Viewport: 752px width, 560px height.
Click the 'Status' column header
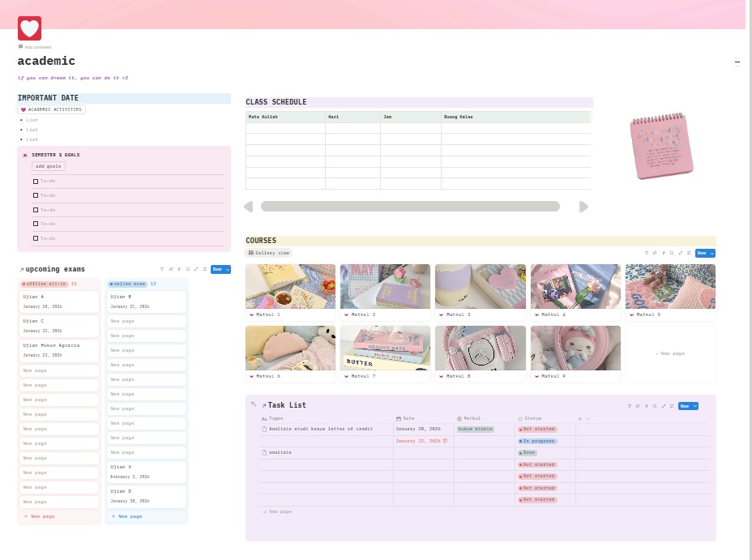pos(530,418)
